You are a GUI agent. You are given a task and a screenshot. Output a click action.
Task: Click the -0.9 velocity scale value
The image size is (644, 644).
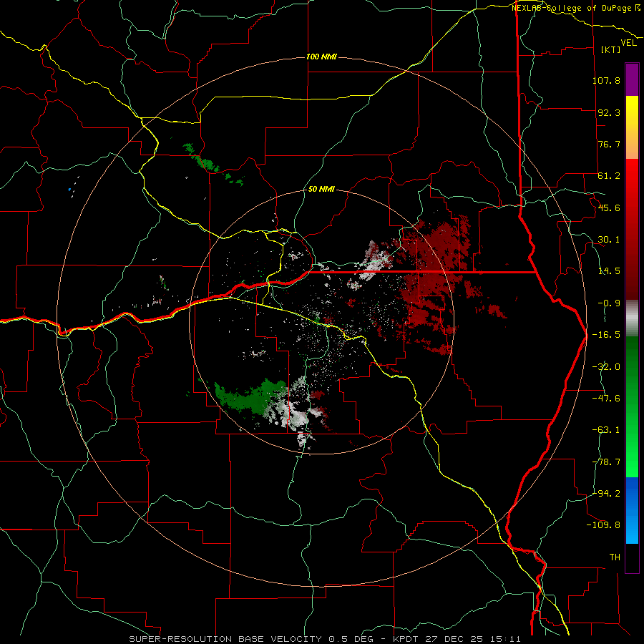click(609, 303)
